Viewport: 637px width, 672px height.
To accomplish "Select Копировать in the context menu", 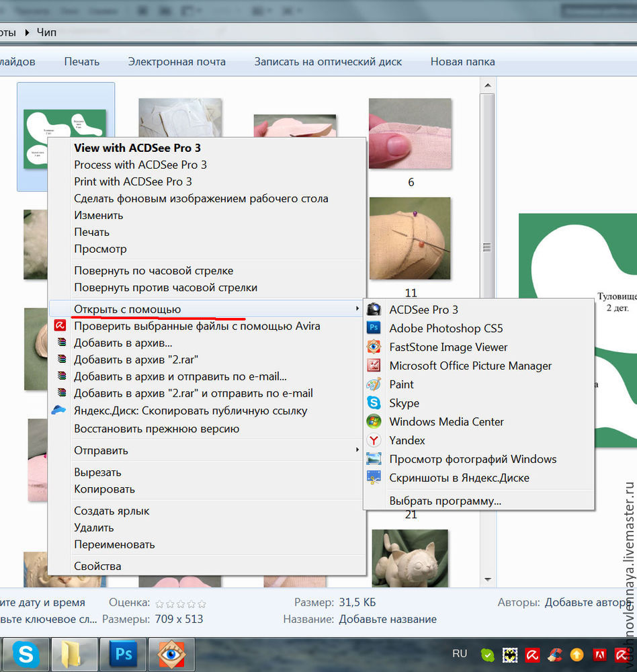I will click(x=206, y=489).
